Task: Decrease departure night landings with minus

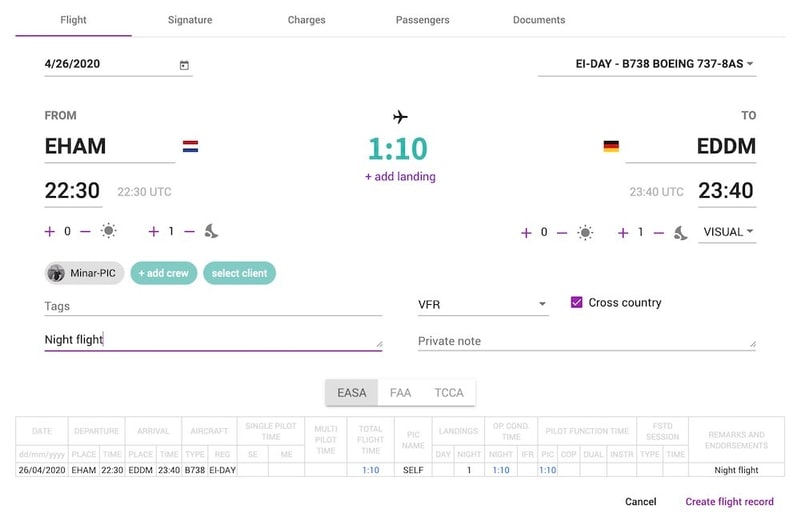Action: 189,231
